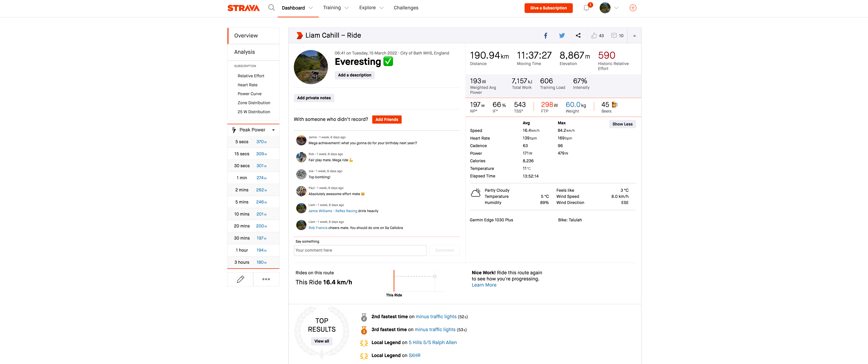This screenshot has width=868, height=364.
Task: Click the disabled Comment button
Action: click(x=444, y=250)
